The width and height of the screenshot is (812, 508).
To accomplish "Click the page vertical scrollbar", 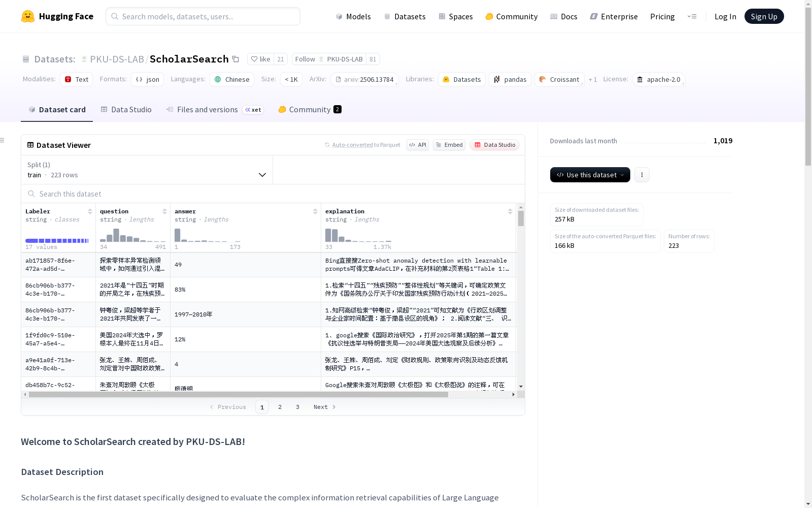I will (x=808, y=86).
